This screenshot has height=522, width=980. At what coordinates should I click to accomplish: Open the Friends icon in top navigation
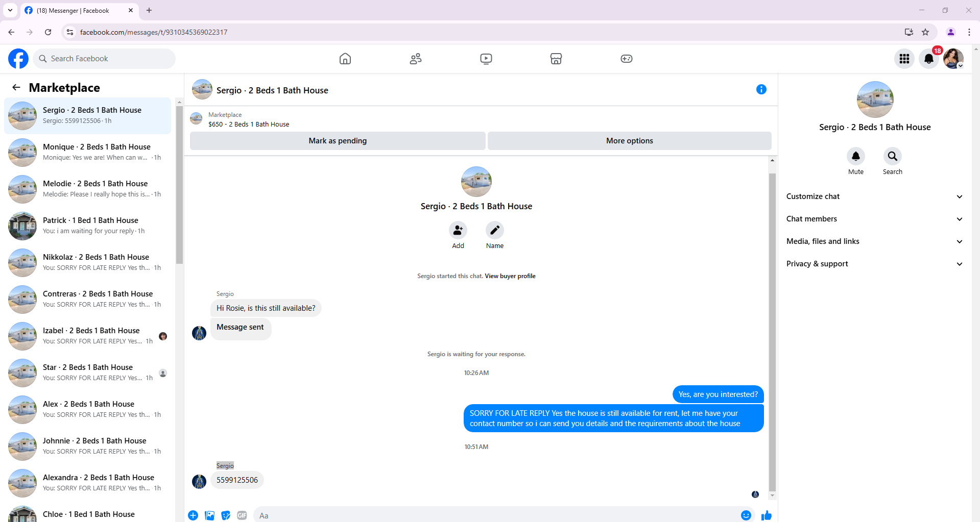416,59
